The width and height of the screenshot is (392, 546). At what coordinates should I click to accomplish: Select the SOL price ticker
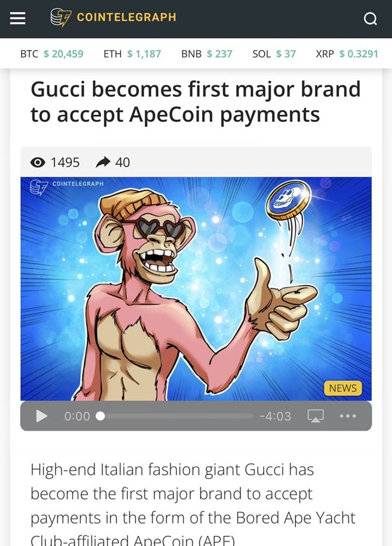(x=274, y=54)
